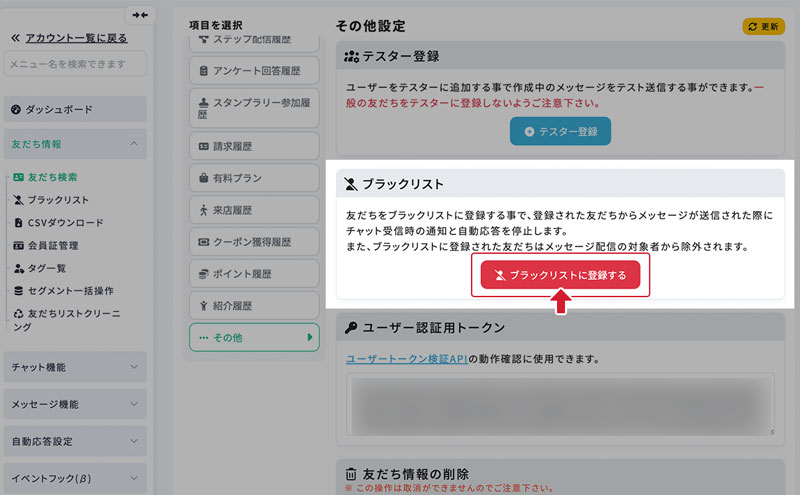Open CSVダウンロード sidebar item
The image size is (800, 495).
[x=64, y=222]
